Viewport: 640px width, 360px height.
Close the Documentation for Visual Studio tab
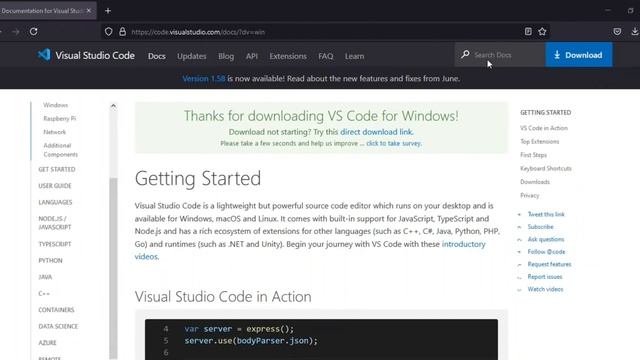[89, 11]
